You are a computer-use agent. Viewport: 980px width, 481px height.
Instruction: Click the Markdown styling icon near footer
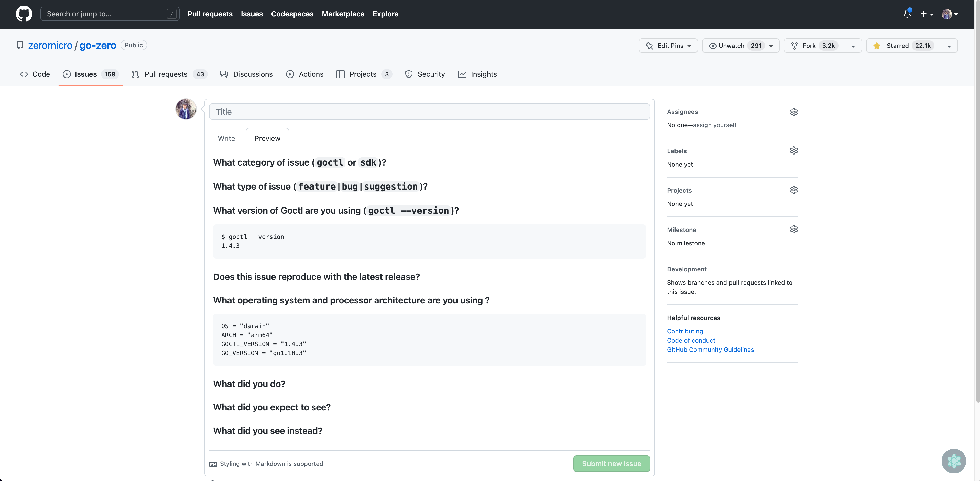click(213, 464)
